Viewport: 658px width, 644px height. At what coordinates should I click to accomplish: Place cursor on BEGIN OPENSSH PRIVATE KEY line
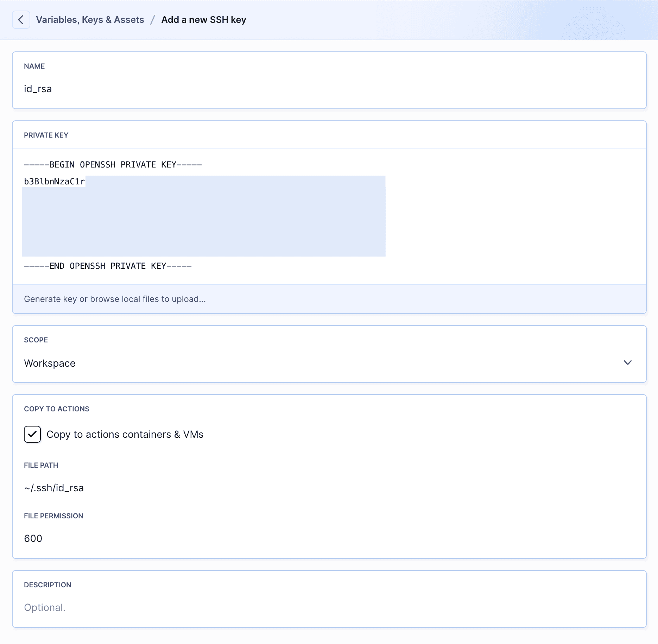pyautogui.click(x=113, y=165)
